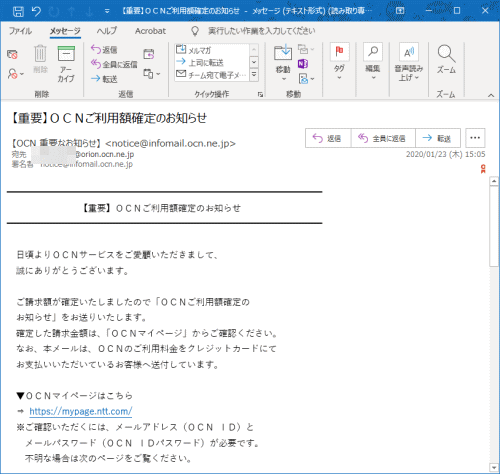Viewport: 500px width, 474px height.
Task: Open the 音声読み上げ dropdown
Action: pos(409,63)
